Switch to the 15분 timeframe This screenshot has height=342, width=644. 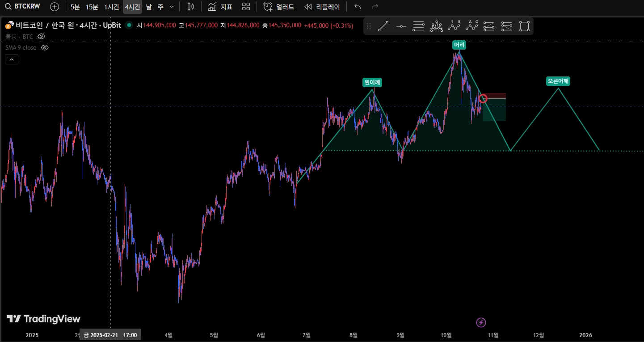pyautogui.click(x=92, y=7)
